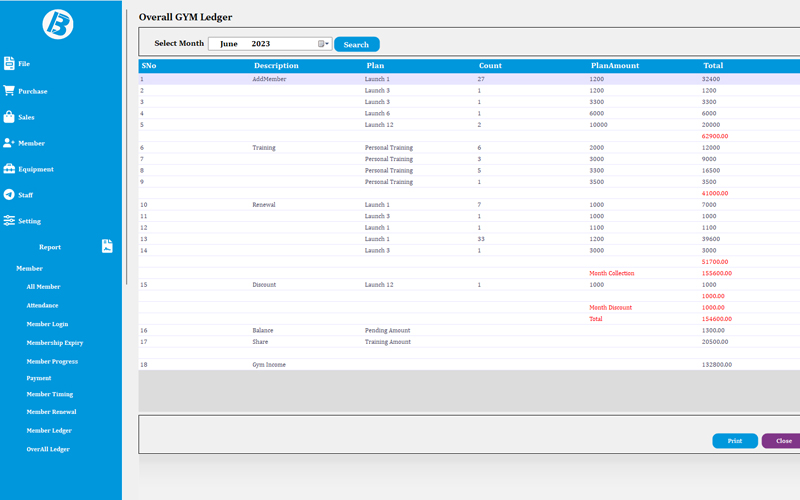Click the PlanAmount column header
The width and height of the screenshot is (800, 500).
coord(615,66)
